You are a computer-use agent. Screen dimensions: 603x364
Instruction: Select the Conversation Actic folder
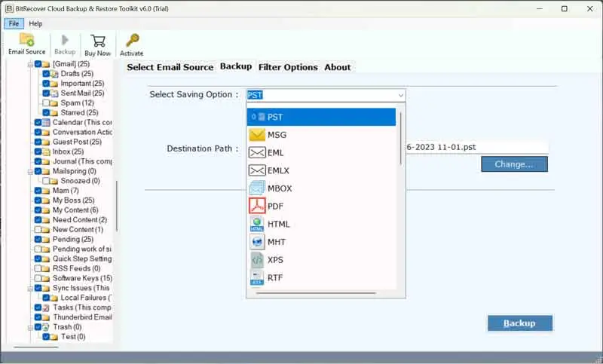click(82, 132)
